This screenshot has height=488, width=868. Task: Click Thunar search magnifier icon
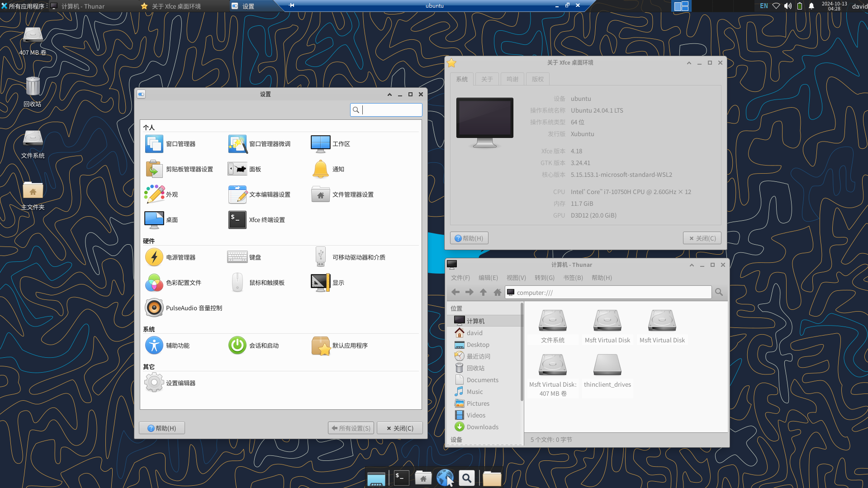pyautogui.click(x=719, y=292)
